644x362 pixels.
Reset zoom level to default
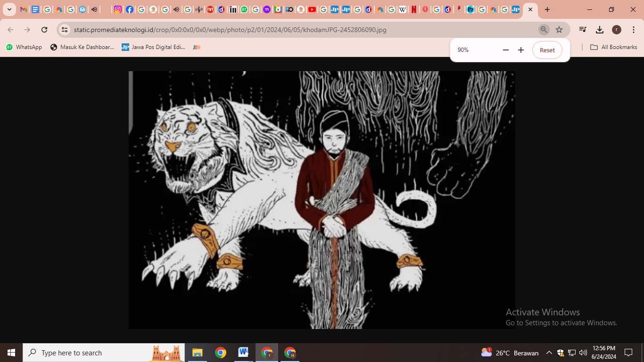point(547,50)
